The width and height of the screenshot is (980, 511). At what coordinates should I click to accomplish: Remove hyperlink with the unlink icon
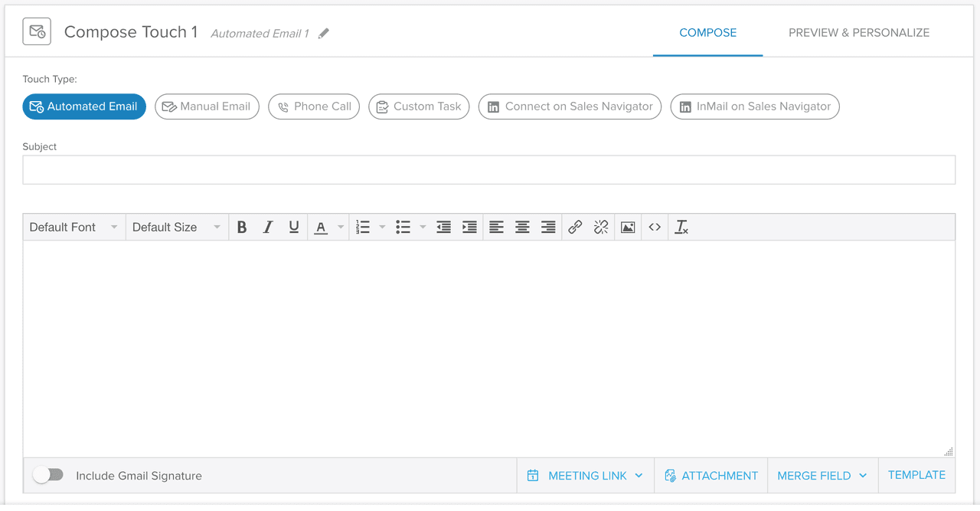[x=601, y=227]
